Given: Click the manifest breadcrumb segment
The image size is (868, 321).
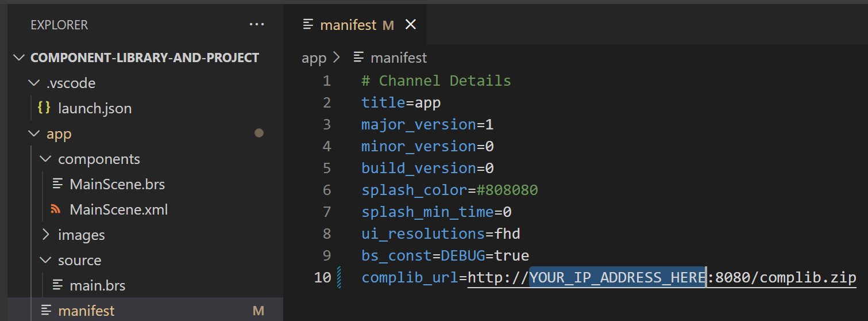Looking at the screenshot, I should click(399, 58).
